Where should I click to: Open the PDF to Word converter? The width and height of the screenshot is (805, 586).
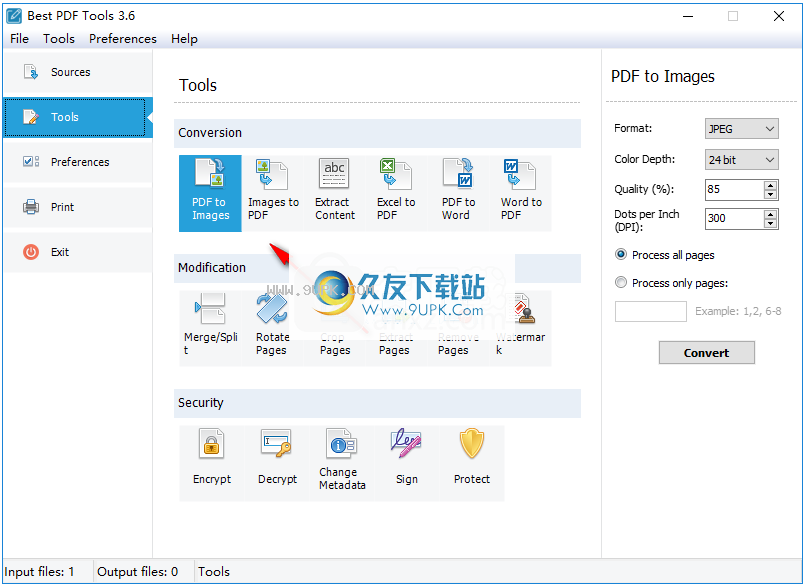[458, 193]
